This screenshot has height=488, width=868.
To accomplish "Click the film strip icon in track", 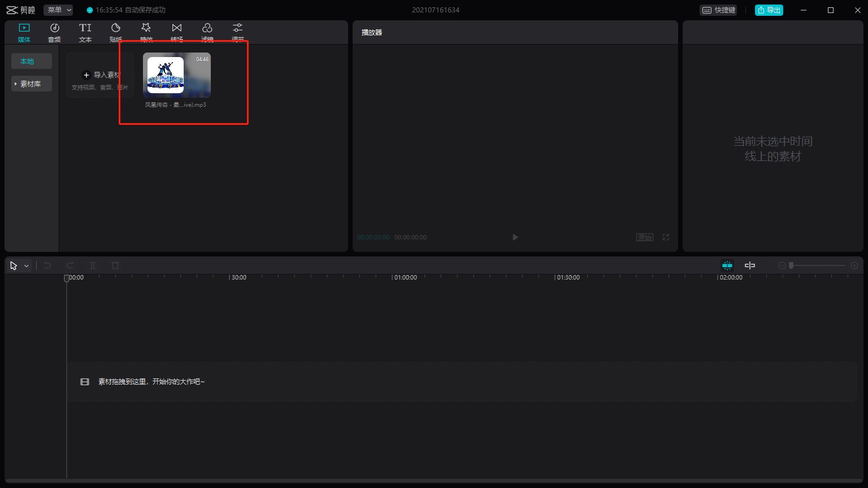I will pos(85,382).
